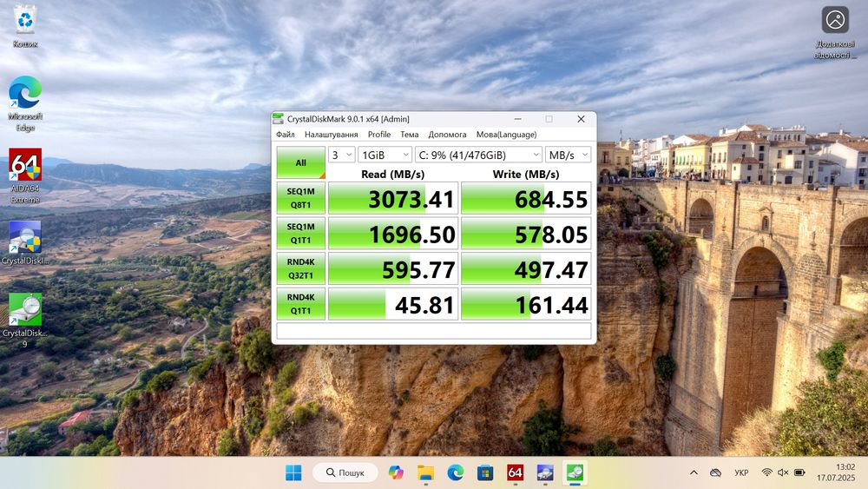Open the Windows Start menu
868x489 pixels.
pyautogui.click(x=293, y=472)
